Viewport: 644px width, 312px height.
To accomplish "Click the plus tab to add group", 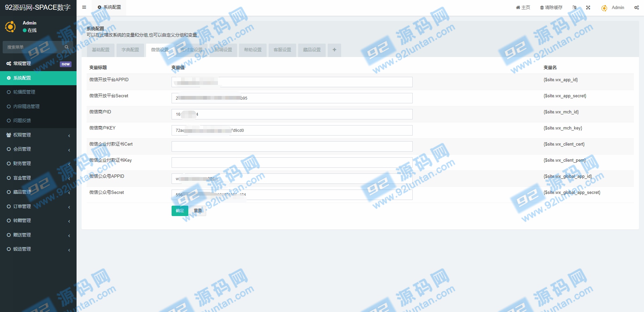I will point(334,50).
